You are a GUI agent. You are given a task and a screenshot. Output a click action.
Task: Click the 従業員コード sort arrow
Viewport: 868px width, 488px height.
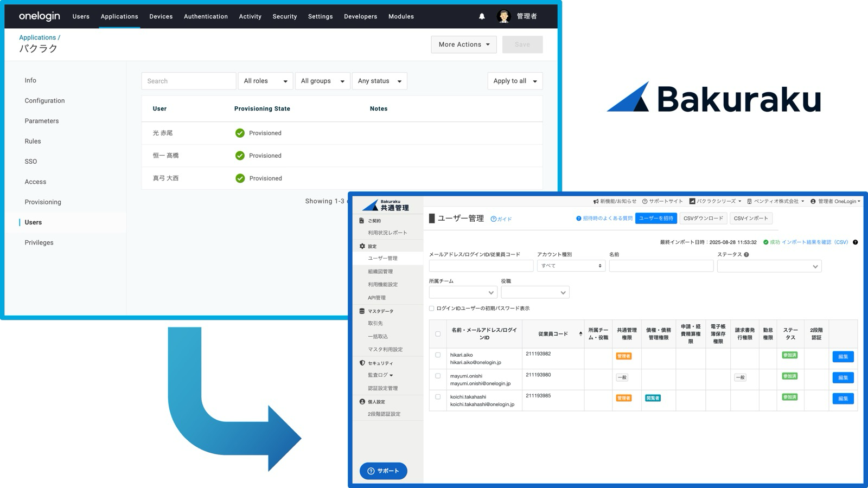pyautogui.click(x=580, y=334)
